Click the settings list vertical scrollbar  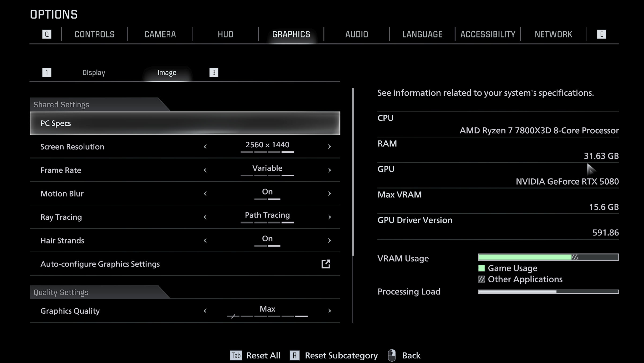click(353, 171)
